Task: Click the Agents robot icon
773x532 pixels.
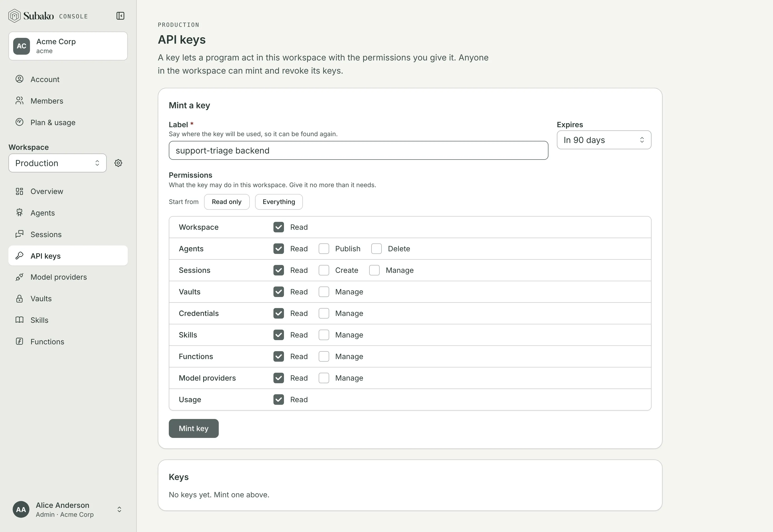Action: 20,213
